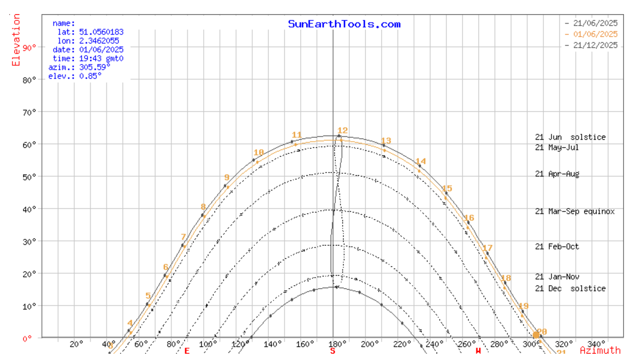Image resolution: width=635 pixels, height=364 pixels.
Task: Click the SunEarthTools.com title link
Action: tap(344, 24)
